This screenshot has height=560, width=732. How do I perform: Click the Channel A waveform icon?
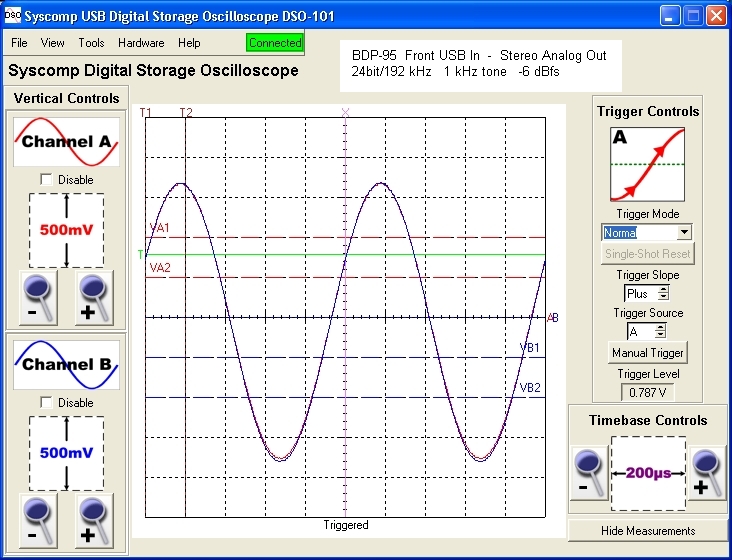point(66,142)
